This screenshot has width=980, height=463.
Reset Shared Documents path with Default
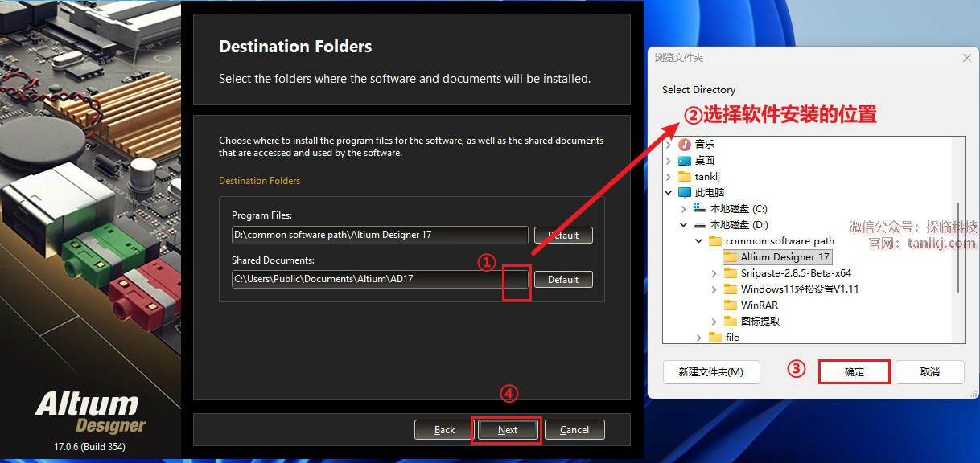point(563,280)
